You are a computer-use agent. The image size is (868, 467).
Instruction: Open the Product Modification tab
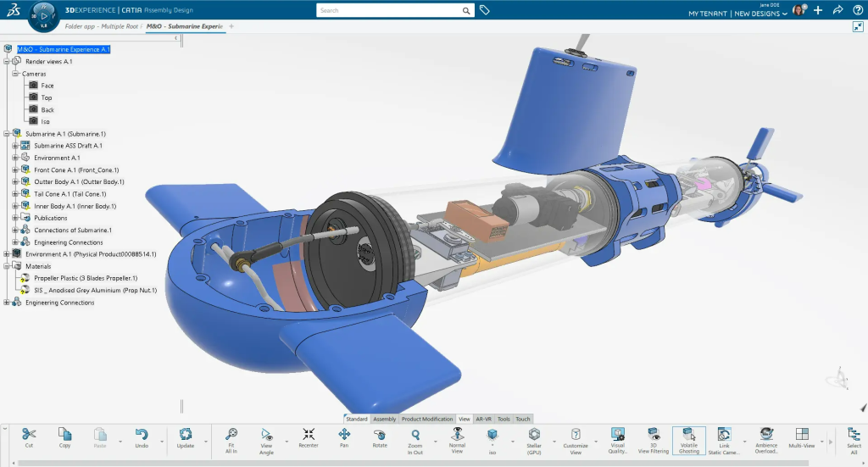(x=426, y=419)
